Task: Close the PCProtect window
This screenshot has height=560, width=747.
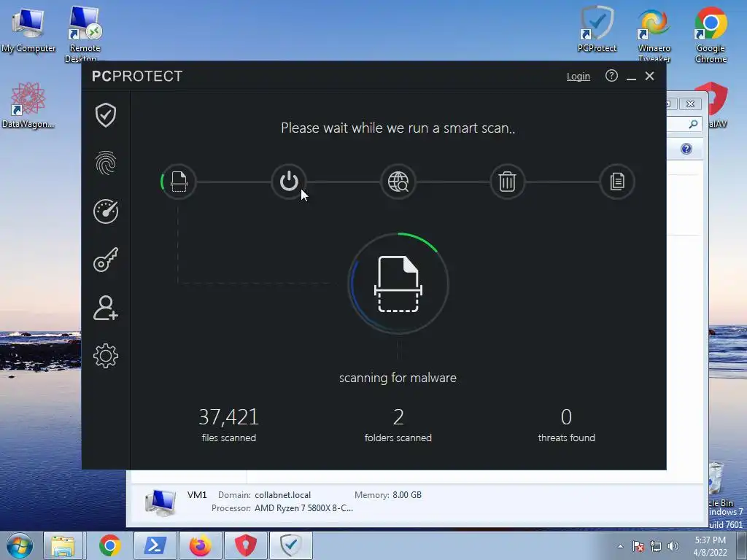Action: point(649,76)
